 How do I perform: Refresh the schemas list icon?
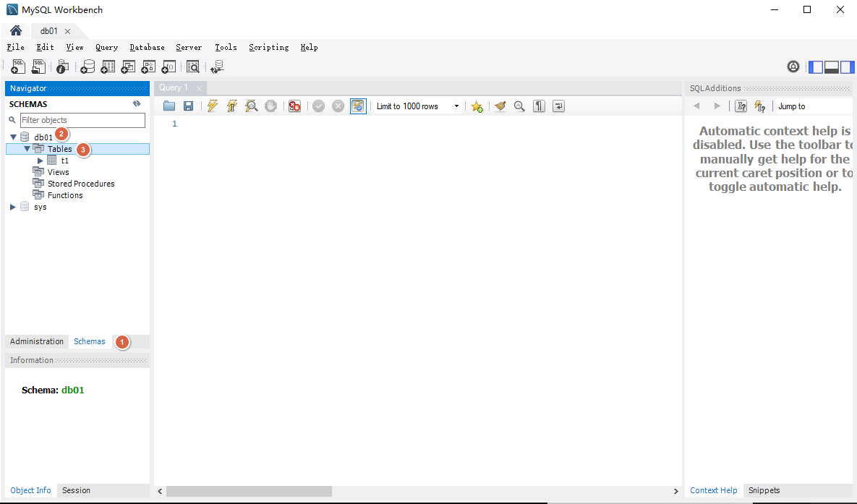137,103
